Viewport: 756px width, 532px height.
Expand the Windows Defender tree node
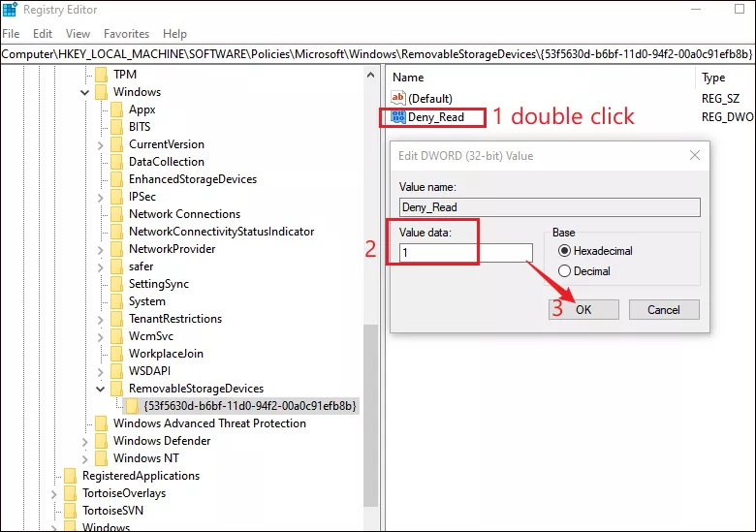[x=85, y=442]
